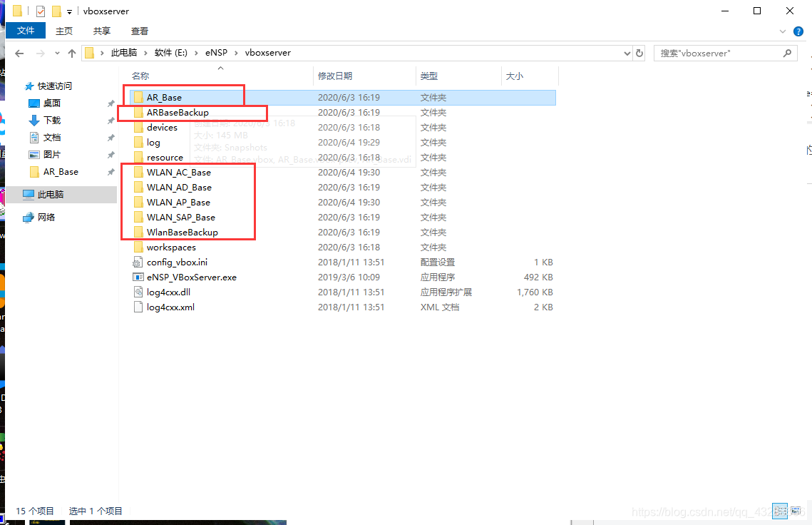Select the WLAN_AC_Base folder icon

[138, 173]
